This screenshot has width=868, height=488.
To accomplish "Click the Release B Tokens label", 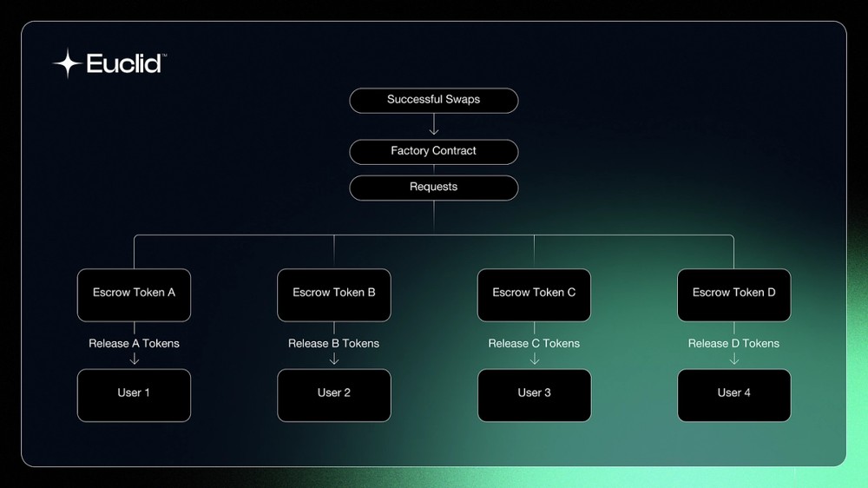I will pyautogui.click(x=334, y=344).
